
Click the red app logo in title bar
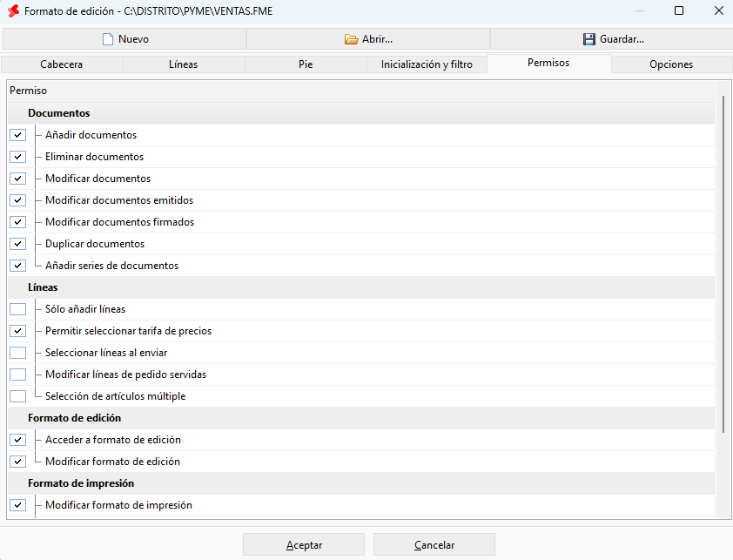click(14, 10)
